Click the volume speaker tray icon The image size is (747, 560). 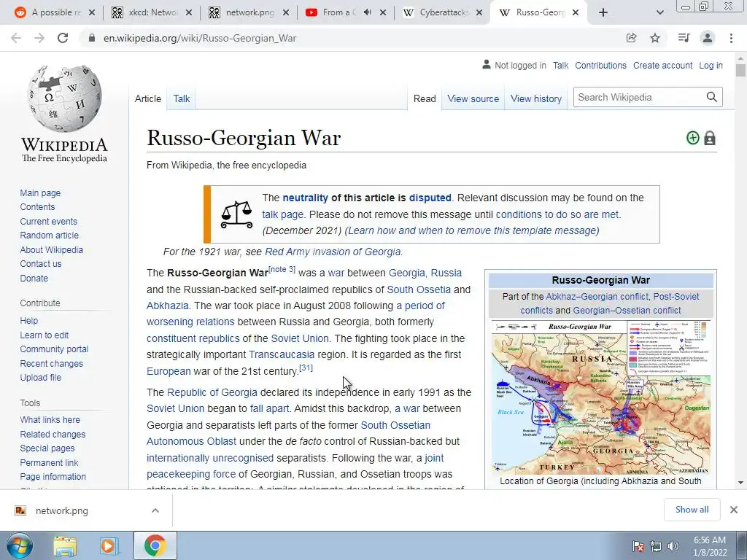coord(673,546)
